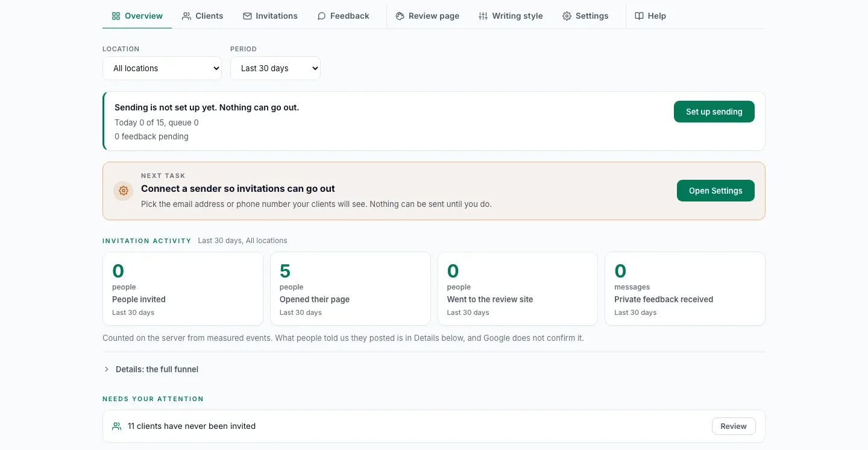Go to the Feedback tab
This screenshot has width=868, height=450.
tap(343, 16)
